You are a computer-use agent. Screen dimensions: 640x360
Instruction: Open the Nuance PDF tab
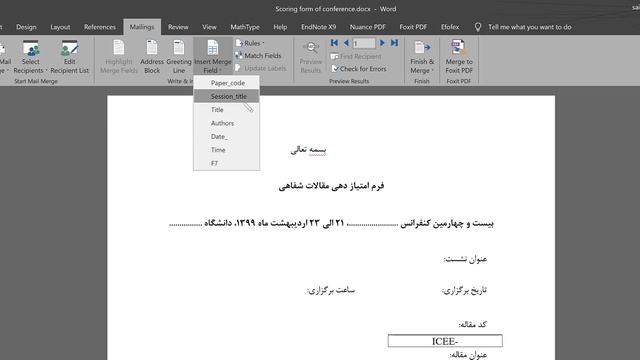[367, 27]
